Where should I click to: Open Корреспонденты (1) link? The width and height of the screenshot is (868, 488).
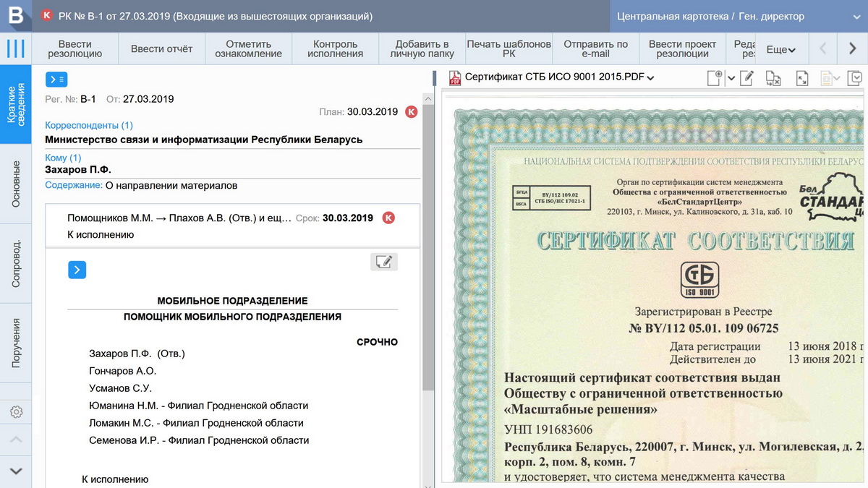point(89,125)
